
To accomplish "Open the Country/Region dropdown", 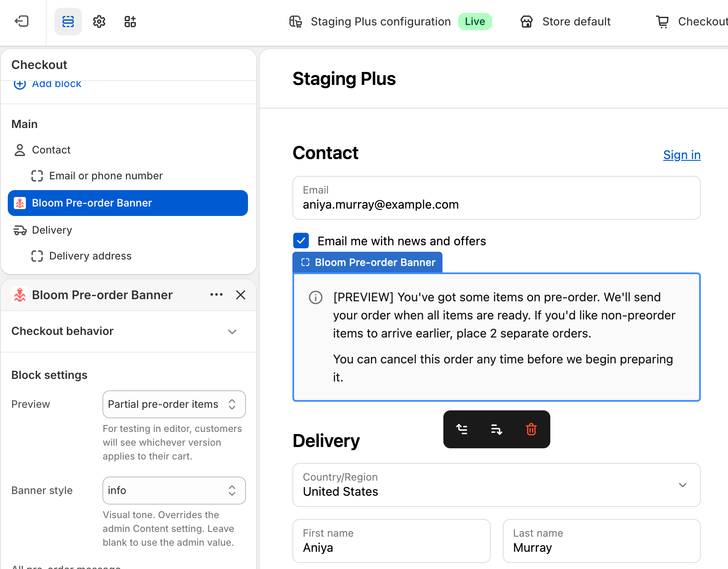I will tap(496, 485).
